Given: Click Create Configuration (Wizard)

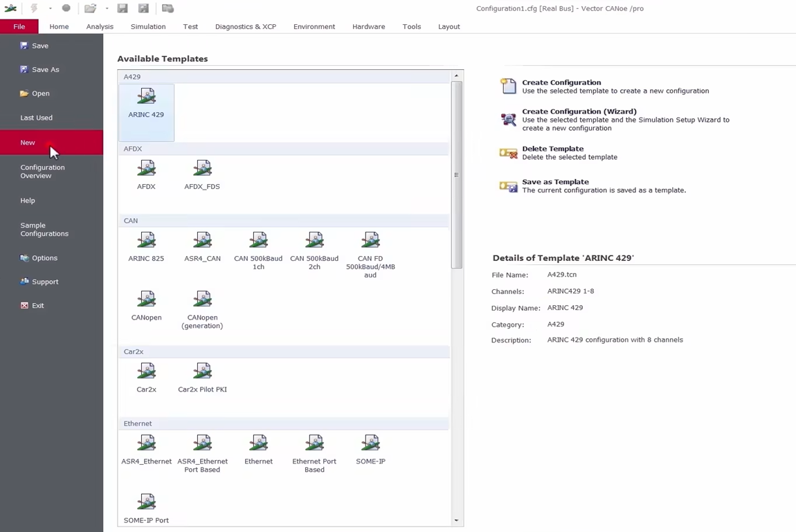Looking at the screenshot, I should 615,120.
